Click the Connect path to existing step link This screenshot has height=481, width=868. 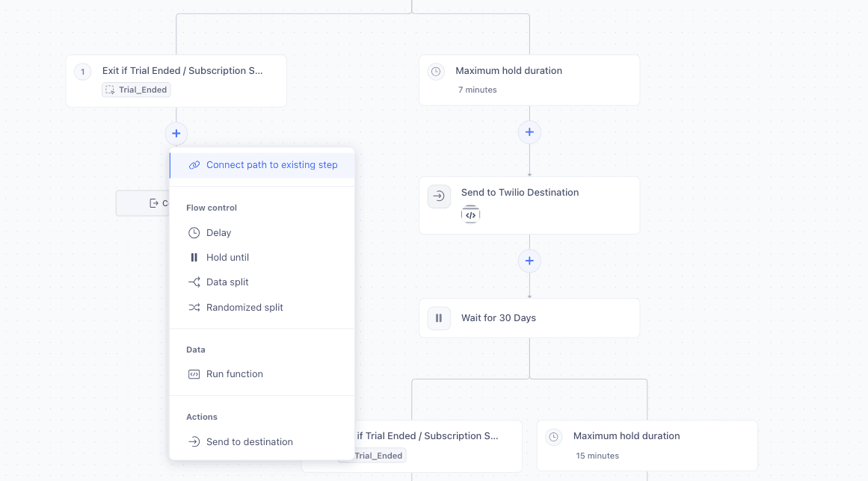pos(261,164)
